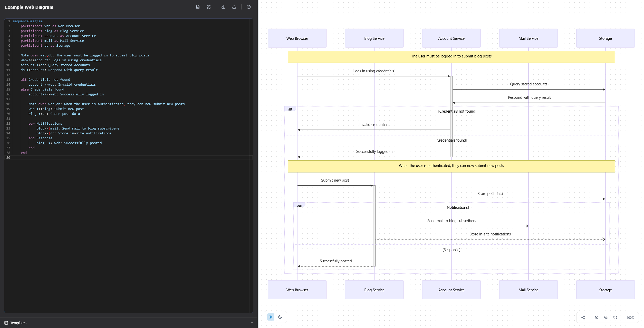Click line number 18 in the gutter

(x=8, y=104)
